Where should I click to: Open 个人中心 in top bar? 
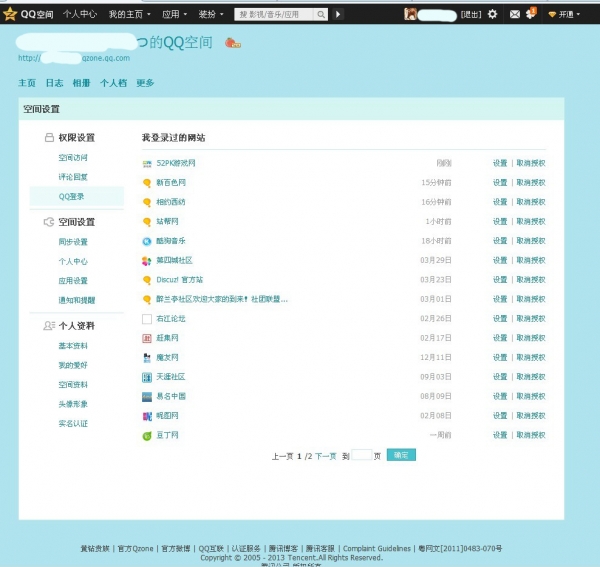point(80,15)
